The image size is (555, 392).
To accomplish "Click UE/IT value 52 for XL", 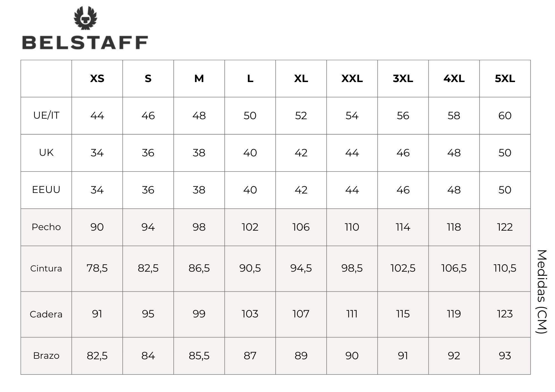I will pos(301,116).
